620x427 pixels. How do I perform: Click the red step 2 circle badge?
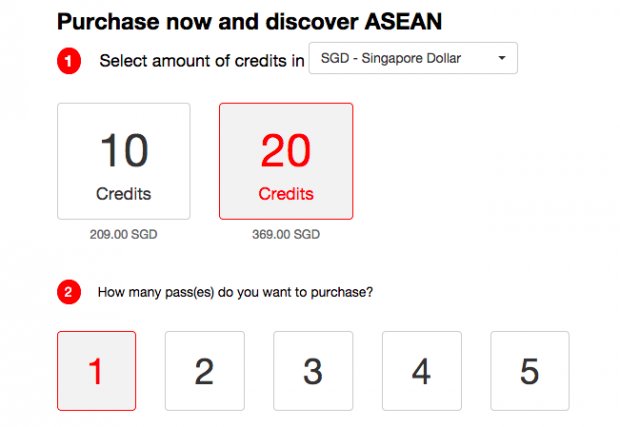(69, 292)
